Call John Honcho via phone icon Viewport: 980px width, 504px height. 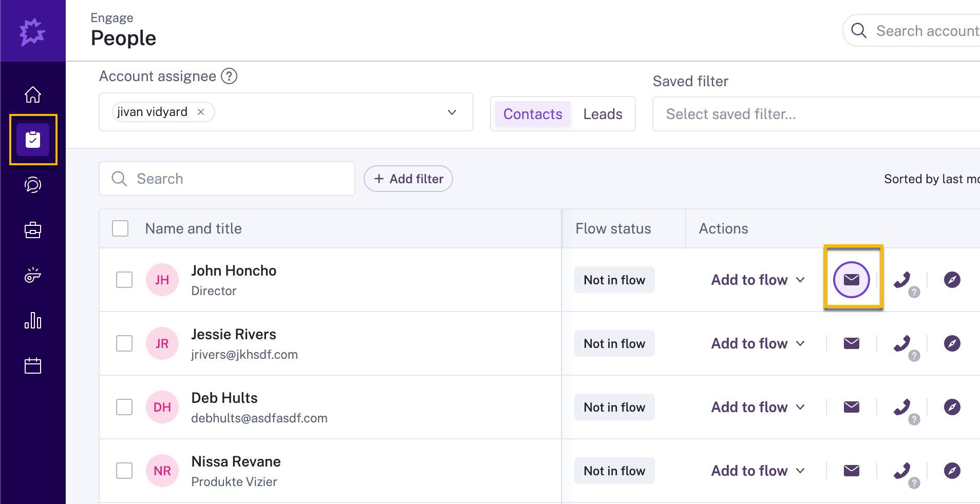pos(902,280)
